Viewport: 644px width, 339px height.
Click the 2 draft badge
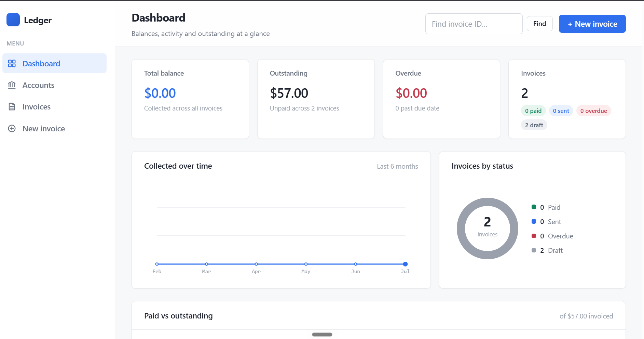click(534, 125)
